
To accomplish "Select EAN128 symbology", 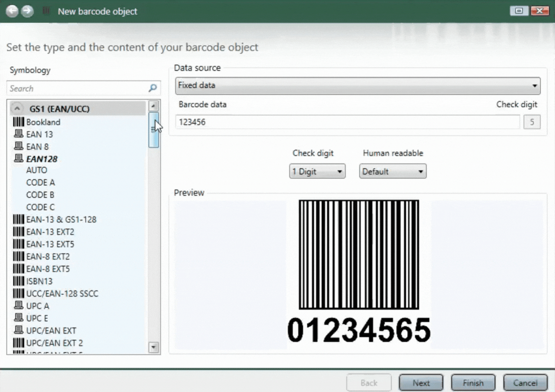I will pyautogui.click(x=42, y=159).
